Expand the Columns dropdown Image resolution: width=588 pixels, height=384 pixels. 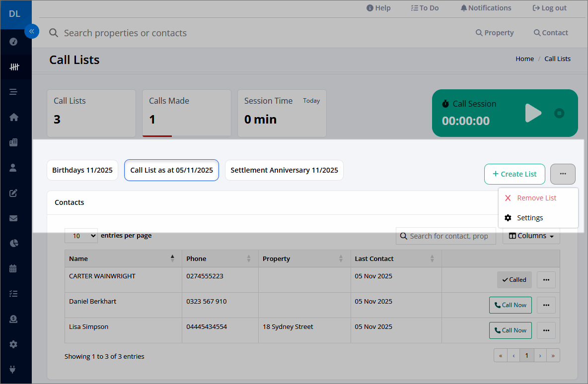[x=531, y=236]
